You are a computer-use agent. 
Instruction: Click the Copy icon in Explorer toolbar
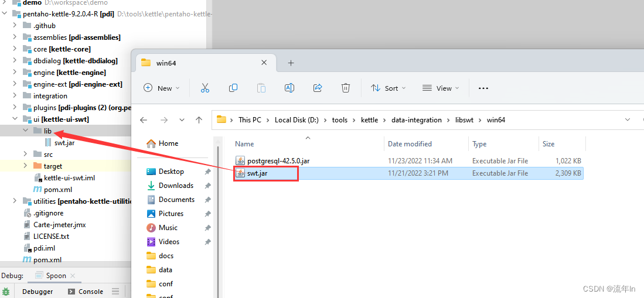233,88
